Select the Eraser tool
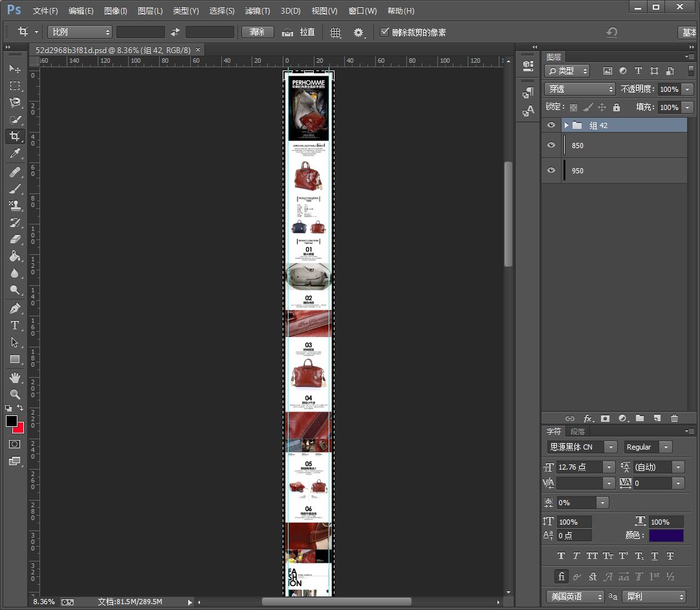 tap(14, 239)
